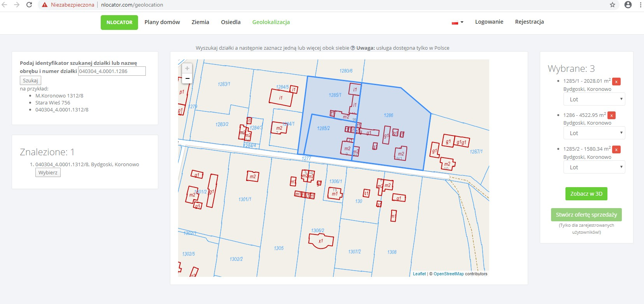The height and width of the screenshot is (304, 644).
Task: Bookmark this page with the star icon
Action: 612,5
